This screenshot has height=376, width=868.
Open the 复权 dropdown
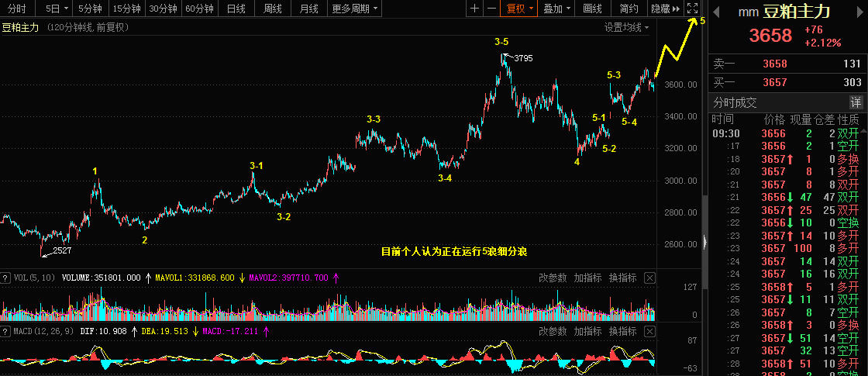[518, 9]
